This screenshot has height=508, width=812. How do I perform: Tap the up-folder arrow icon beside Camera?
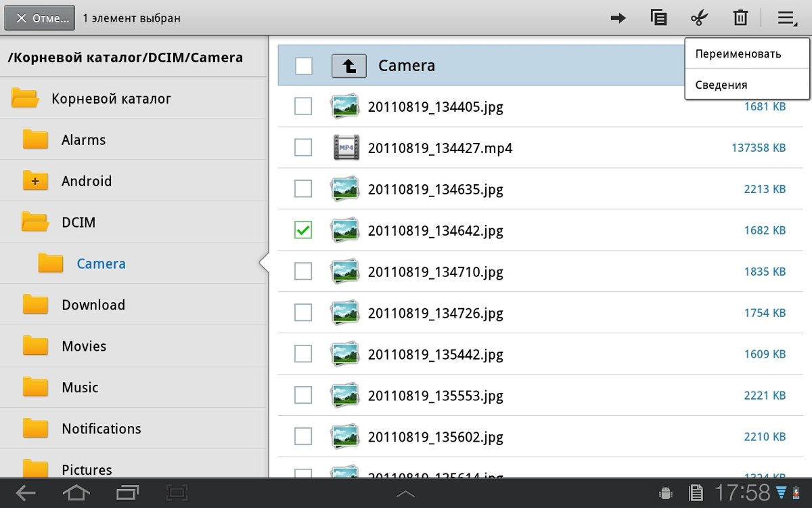pos(348,66)
